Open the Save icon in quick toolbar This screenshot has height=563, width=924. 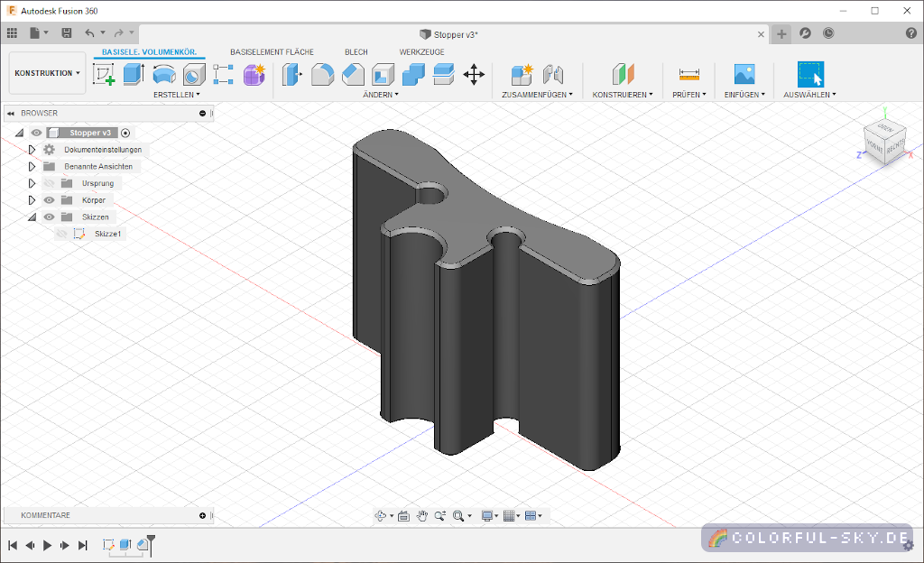point(66,33)
